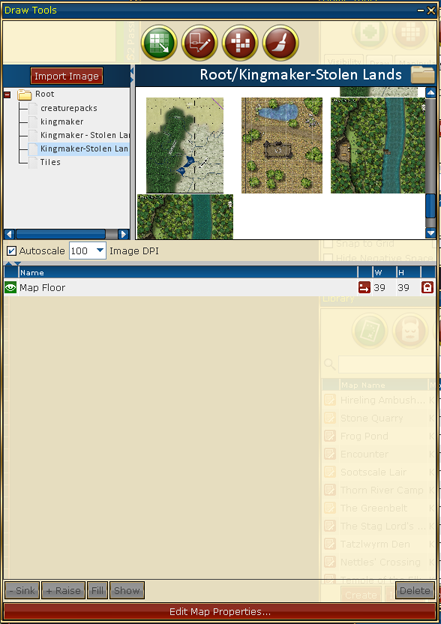Hide the Map Floor layer using eye icon
Image resolution: width=441 pixels, height=624 pixels.
(x=11, y=287)
